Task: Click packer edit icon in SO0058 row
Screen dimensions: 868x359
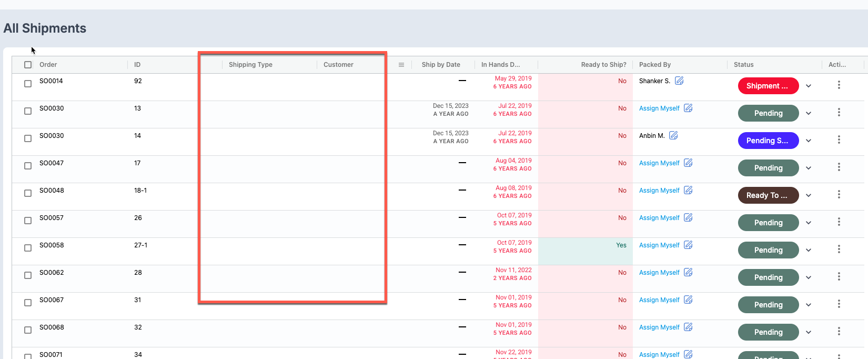Action: (x=688, y=245)
